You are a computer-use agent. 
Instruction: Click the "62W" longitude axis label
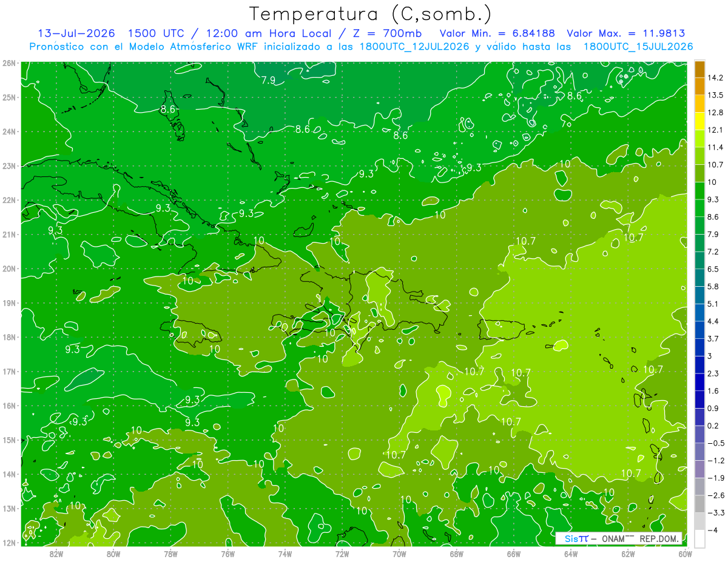coord(629,554)
